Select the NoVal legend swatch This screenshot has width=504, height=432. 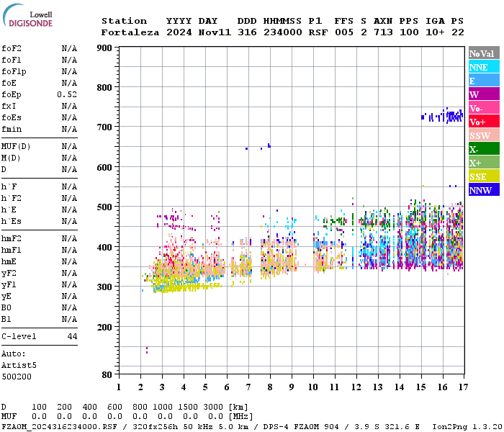coord(484,53)
